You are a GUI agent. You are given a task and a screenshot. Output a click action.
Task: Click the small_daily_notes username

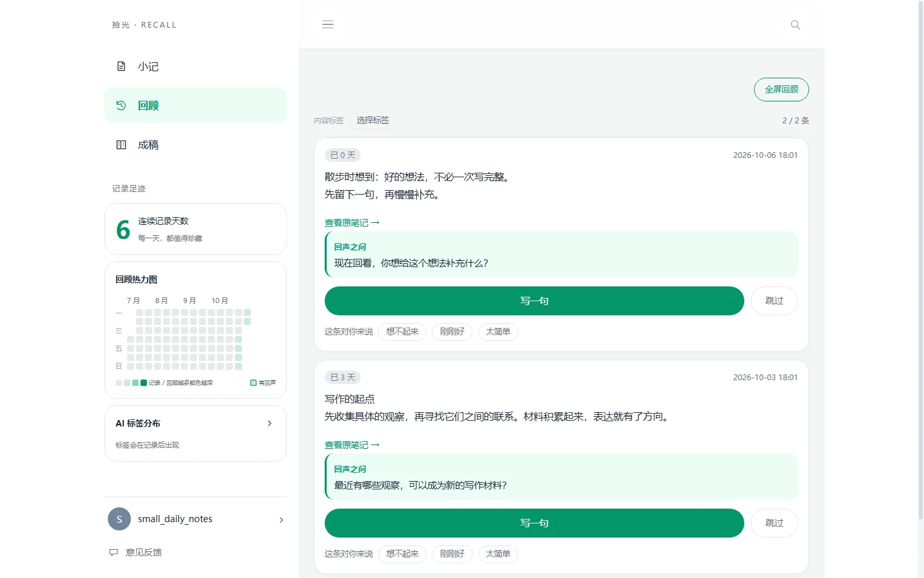point(175,519)
